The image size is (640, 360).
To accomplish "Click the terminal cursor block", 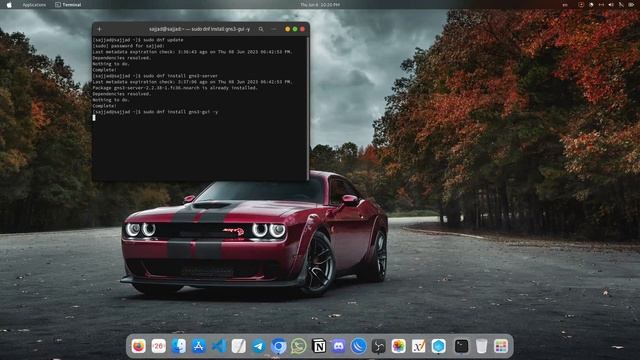I will click(94, 118).
